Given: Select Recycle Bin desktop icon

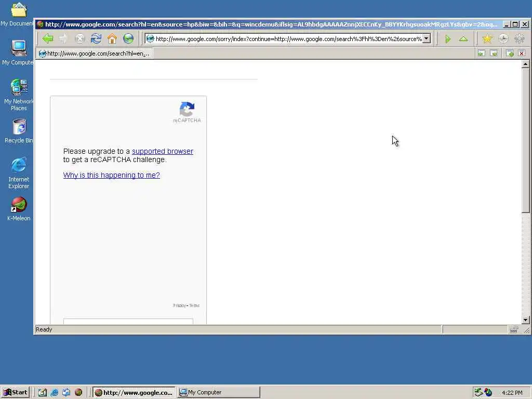Looking at the screenshot, I should pyautogui.click(x=19, y=131).
